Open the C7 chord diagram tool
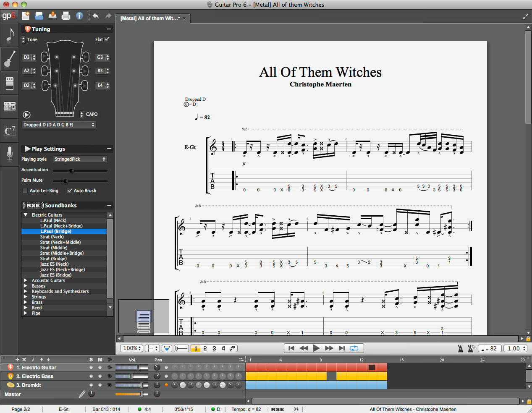Image resolution: width=532 pixels, height=413 pixels. coord(9,131)
